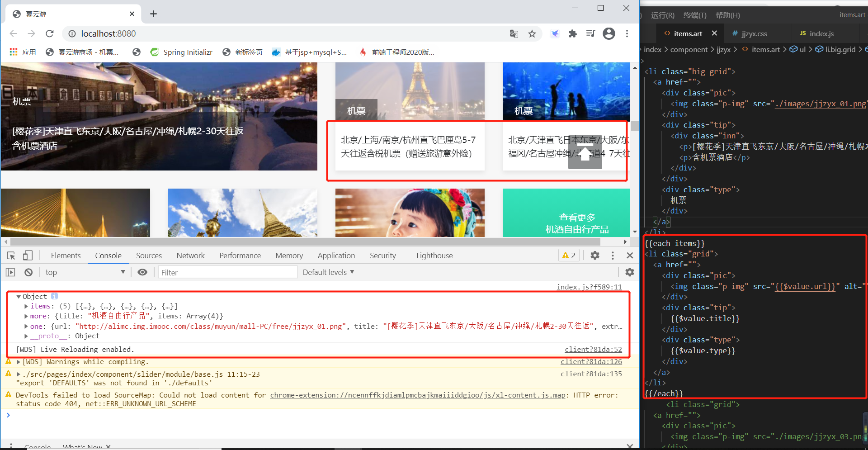Image resolution: width=868 pixels, height=450 pixels.
Task: Collapse the logged Object in console
Action: click(19, 297)
